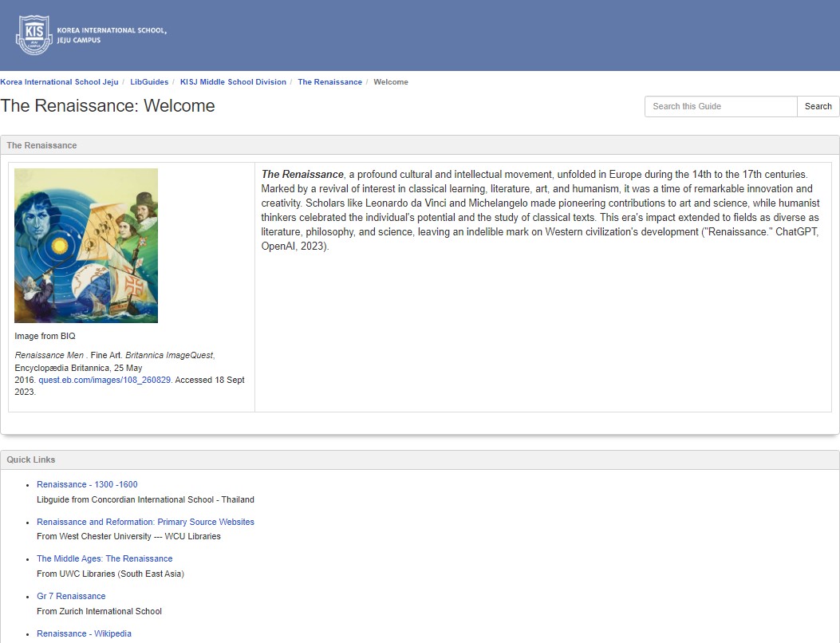Open quest.eb.com/images/108_260829 link

coord(105,380)
